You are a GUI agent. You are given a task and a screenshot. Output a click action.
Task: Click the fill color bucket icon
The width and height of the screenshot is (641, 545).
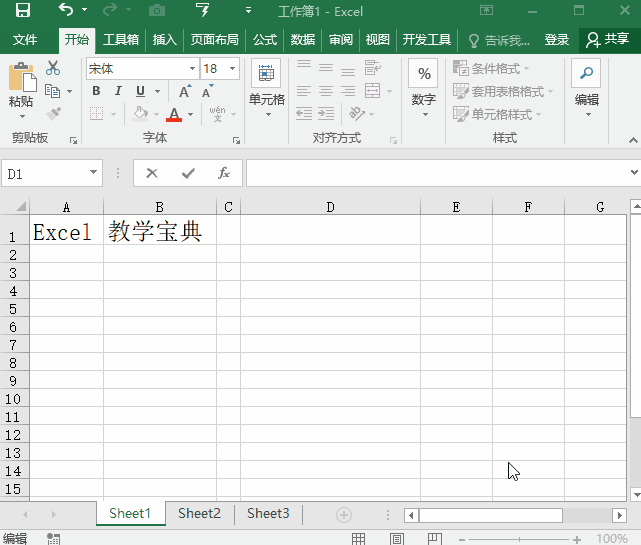(141, 114)
